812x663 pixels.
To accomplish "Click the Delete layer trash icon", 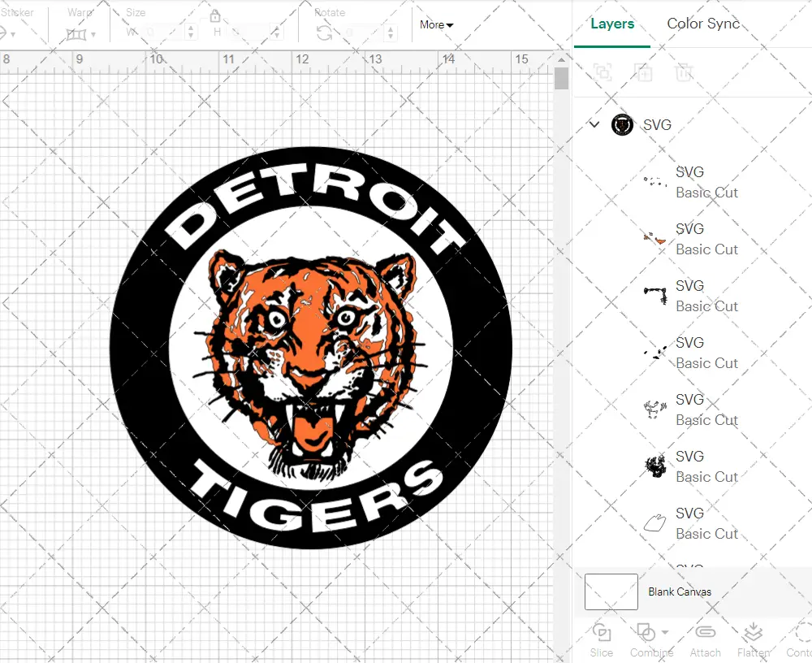I will (684, 71).
